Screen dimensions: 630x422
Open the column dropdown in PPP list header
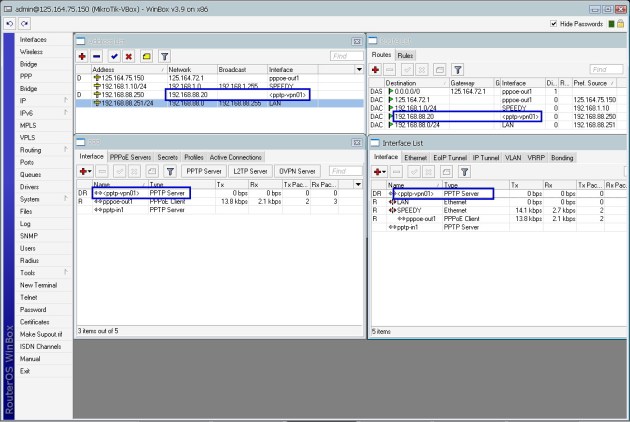(x=358, y=184)
